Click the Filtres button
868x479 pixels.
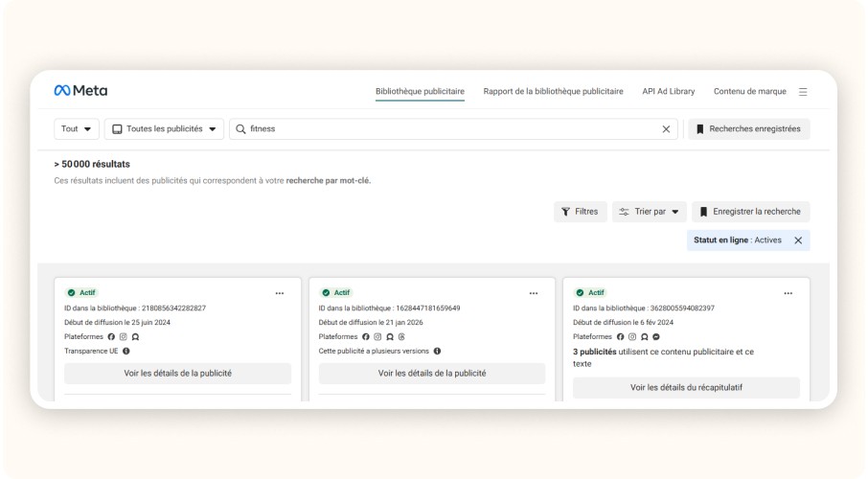(581, 212)
